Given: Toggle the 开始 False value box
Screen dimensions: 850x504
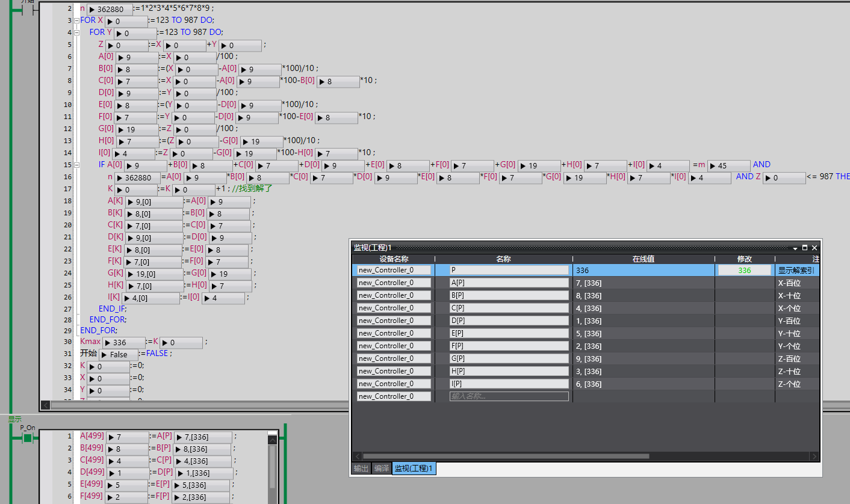Looking at the screenshot, I should coord(118,355).
